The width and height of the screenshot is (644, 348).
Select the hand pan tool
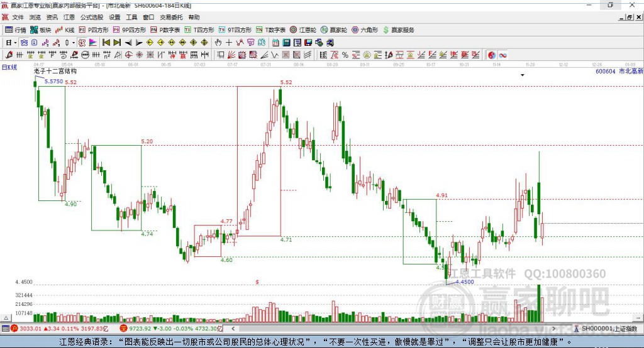pos(218,42)
